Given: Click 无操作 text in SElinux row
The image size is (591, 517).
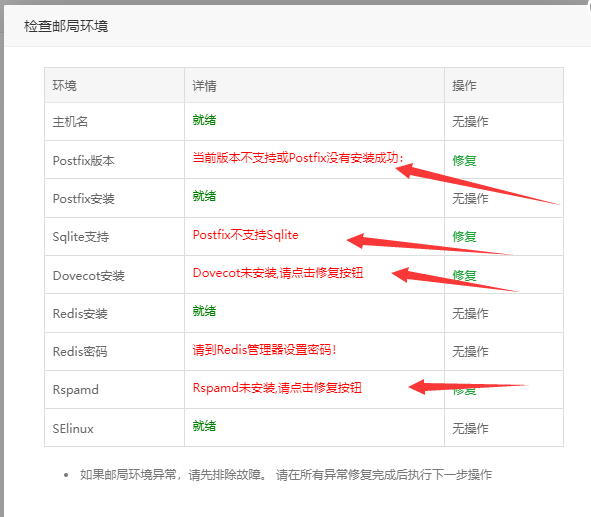Looking at the screenshot, I should click(470, 428).
